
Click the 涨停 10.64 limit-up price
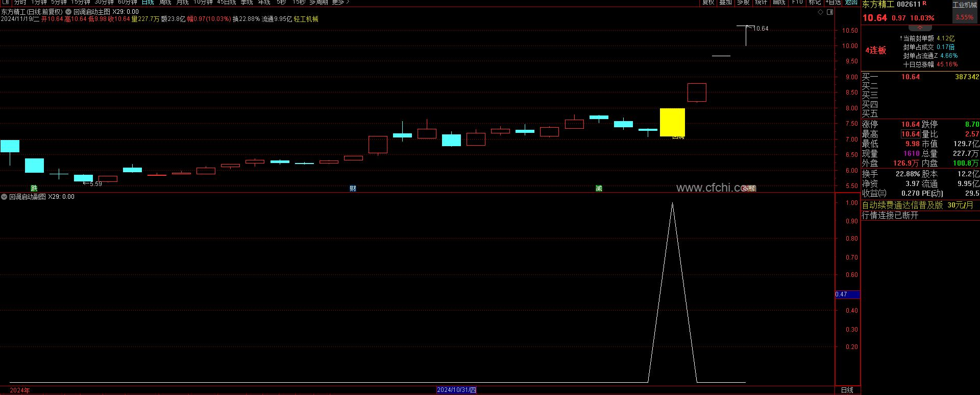pos(911,124)
